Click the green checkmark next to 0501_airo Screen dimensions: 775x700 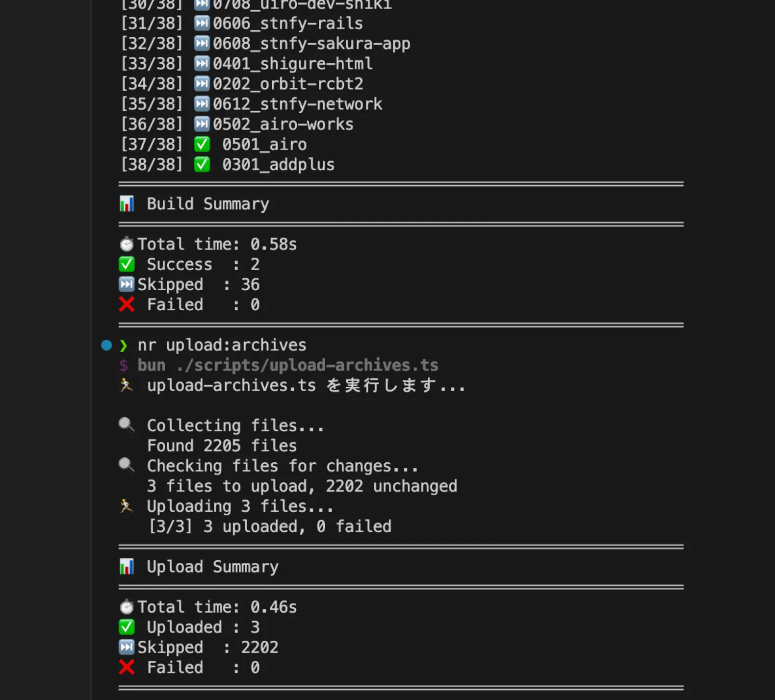click(202, 145)
